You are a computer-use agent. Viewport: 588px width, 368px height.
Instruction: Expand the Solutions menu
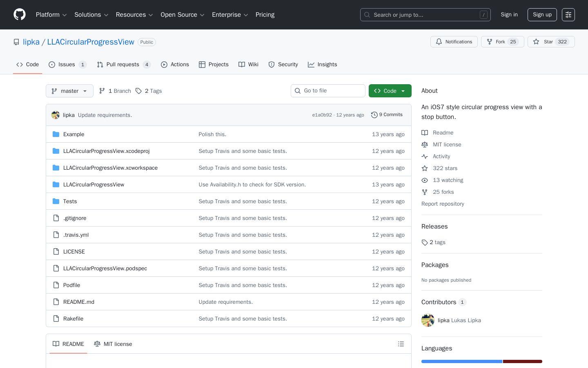click(x=91, y=15)
